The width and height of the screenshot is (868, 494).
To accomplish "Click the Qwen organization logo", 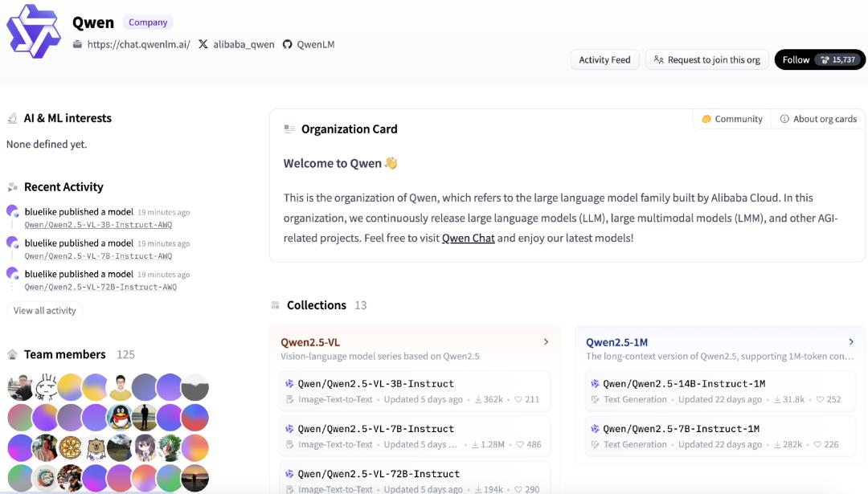I will (33, 31).
